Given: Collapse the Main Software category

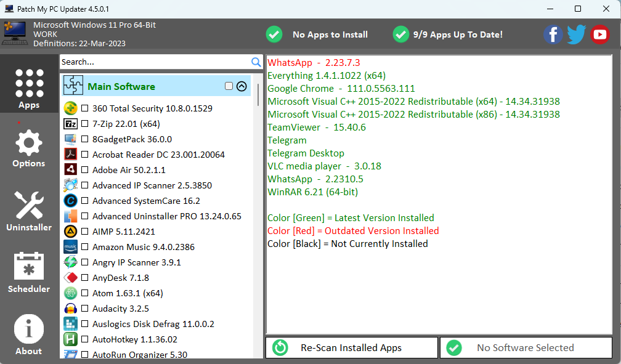Looking at the screenshot, I should click(241, 86).
